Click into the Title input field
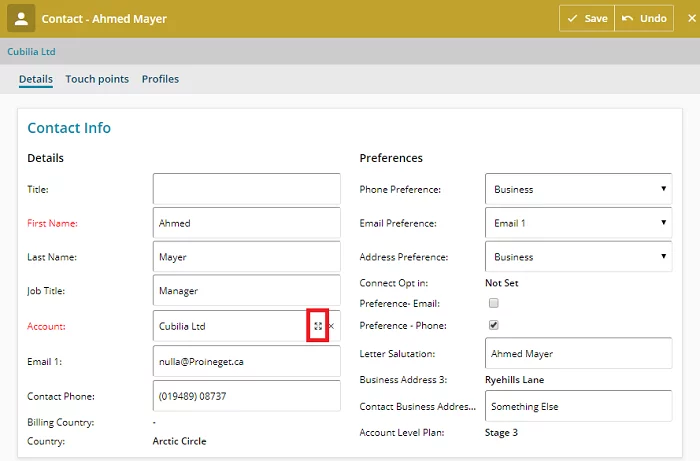Screen dimensions: 700x461 246,189
